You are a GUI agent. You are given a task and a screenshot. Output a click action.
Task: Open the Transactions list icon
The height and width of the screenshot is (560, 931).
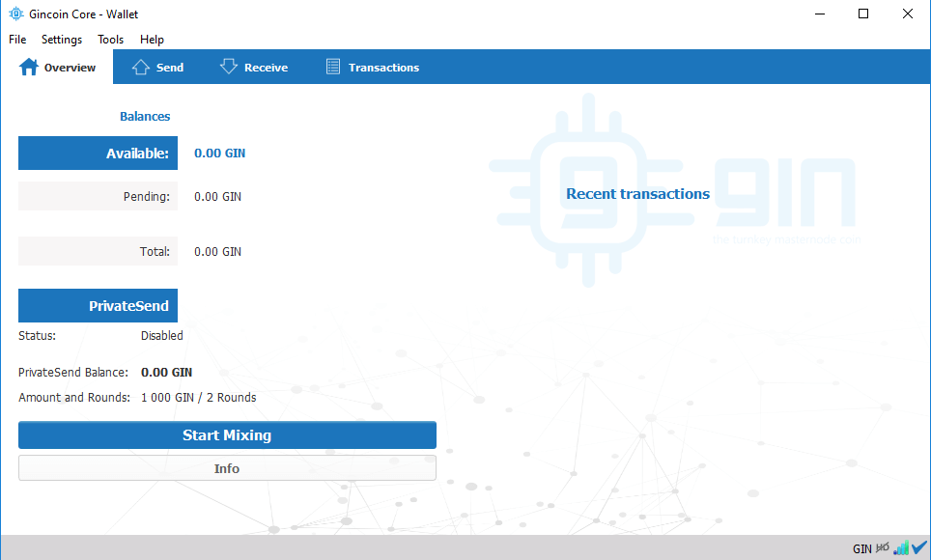click(332, 67)
